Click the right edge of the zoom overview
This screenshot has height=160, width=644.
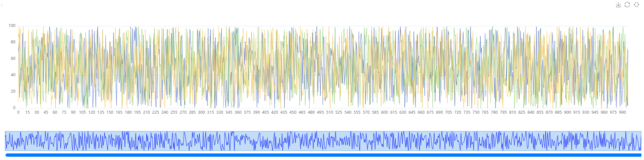coord(641,141)
